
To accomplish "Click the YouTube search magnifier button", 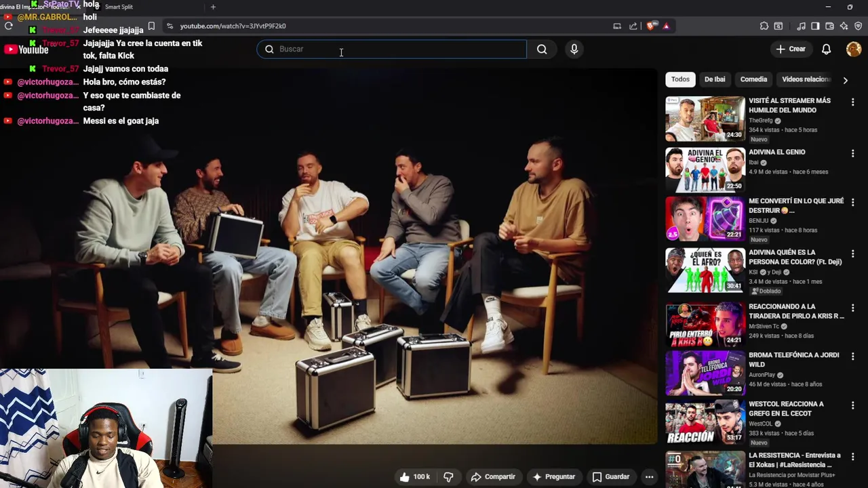I will coord(542,49).
